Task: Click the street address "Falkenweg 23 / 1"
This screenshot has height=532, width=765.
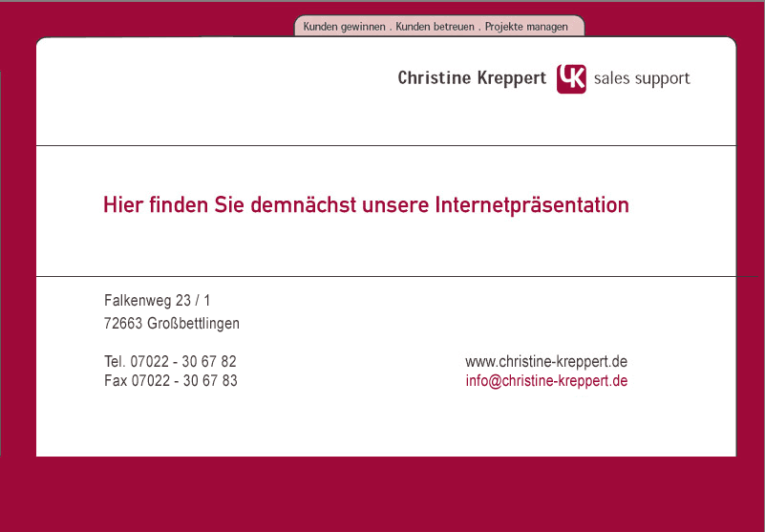Action: point(157,301)
